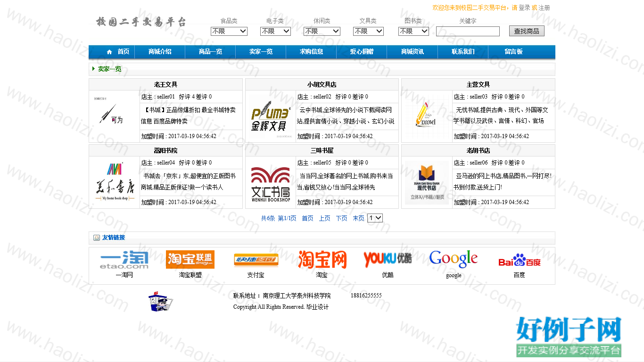The image size is (644, 362).
Task: Open 求购信息 menu item
Action: [311, 52]
